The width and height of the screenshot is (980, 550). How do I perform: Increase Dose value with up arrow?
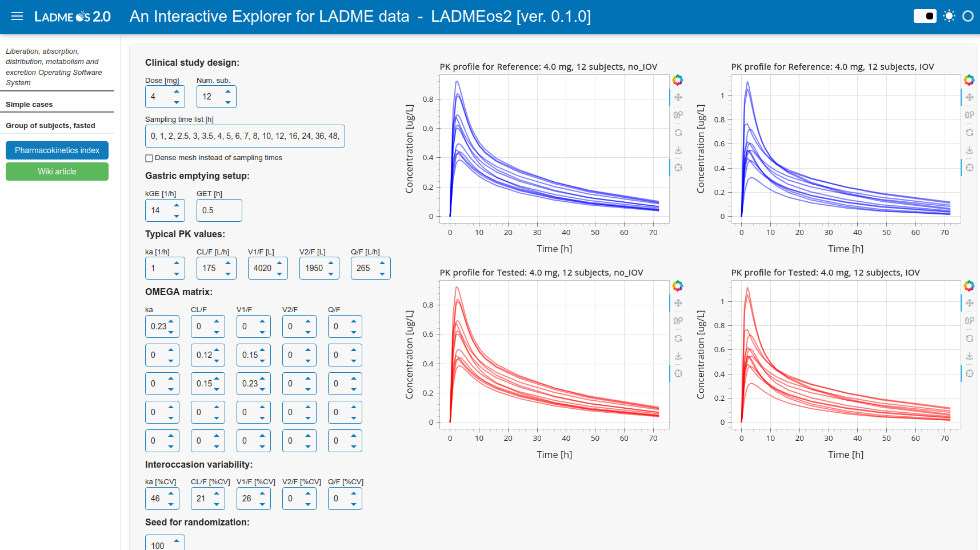click(177, 91)
